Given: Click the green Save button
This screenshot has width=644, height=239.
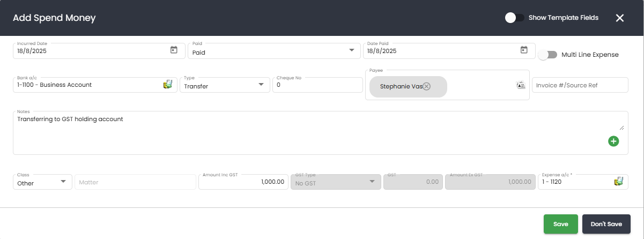Looking at the screenshot, I should pyautogui.click(x=561, y=224).
